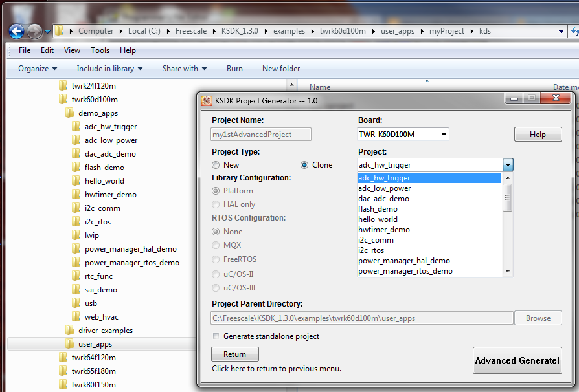Select the HAL only radio button
The width and height of the screenshot is (579, 392).
click(216, 204)
